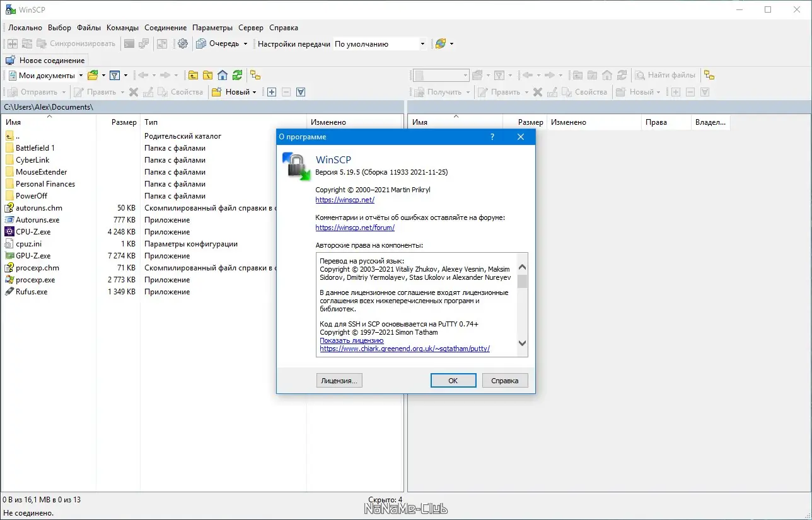This screenshot has width=812, height=520.
Task: Open the chiark.greenend.org.uk PuTTY link
Action: tap(405, 349)
